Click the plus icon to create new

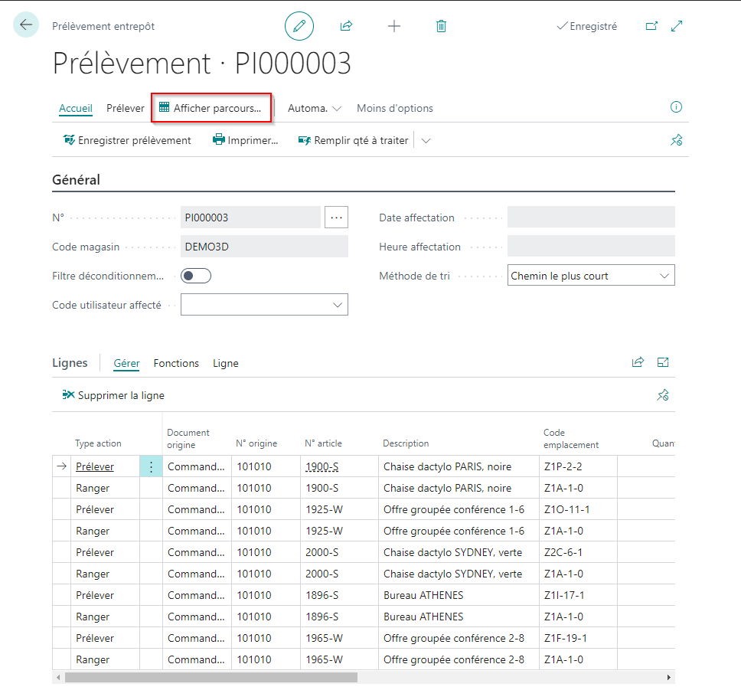394,26
